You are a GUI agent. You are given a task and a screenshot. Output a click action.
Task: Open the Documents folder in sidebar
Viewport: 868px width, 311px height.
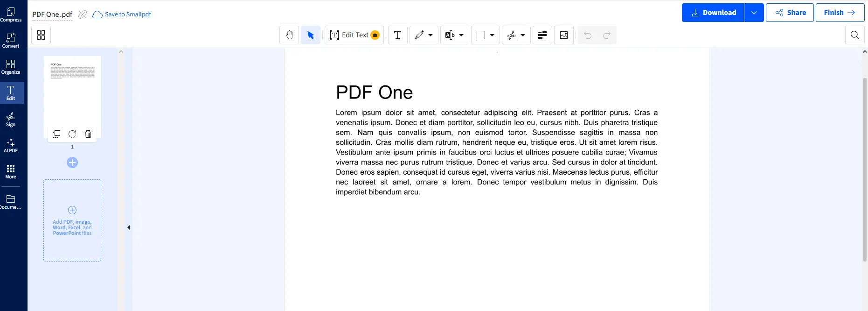pos(11,202)
